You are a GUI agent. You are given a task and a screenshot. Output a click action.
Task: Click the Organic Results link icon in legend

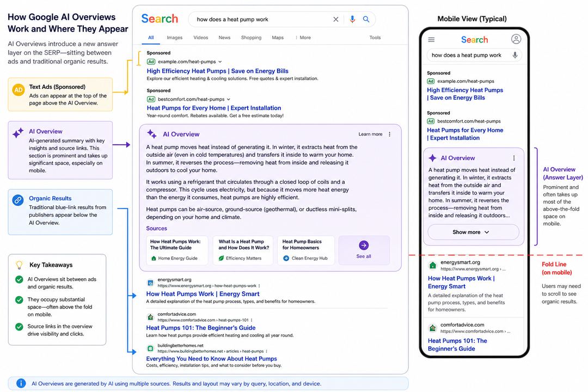point(17,200)
